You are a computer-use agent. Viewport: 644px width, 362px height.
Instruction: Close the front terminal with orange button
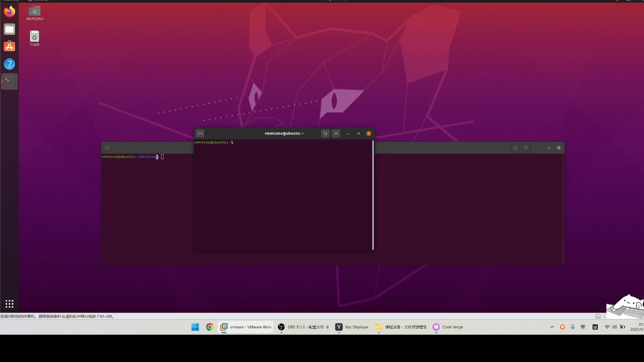(369, 133)
